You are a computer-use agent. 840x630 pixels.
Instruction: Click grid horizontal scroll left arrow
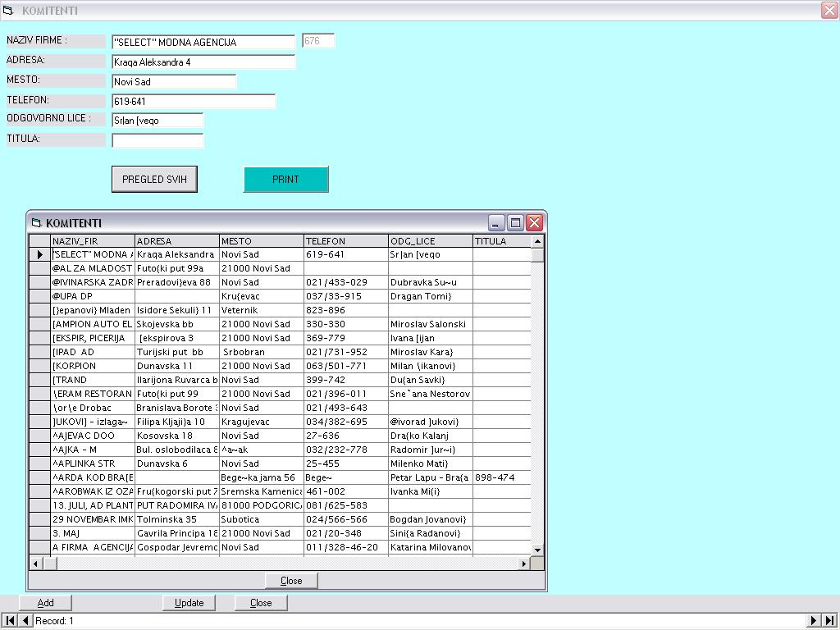tap(36, 563)
